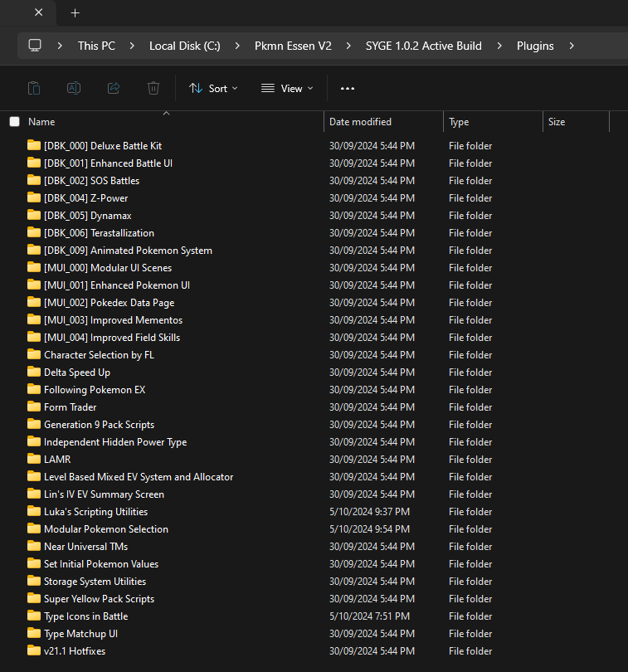Click the Rename icon in toolbar

(74, 88)
